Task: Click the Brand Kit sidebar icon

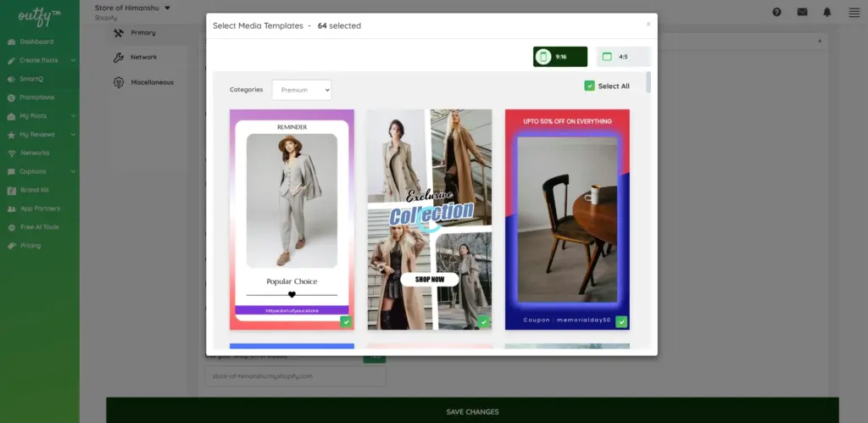Action: pyautogui.click(x=11, y=191)
